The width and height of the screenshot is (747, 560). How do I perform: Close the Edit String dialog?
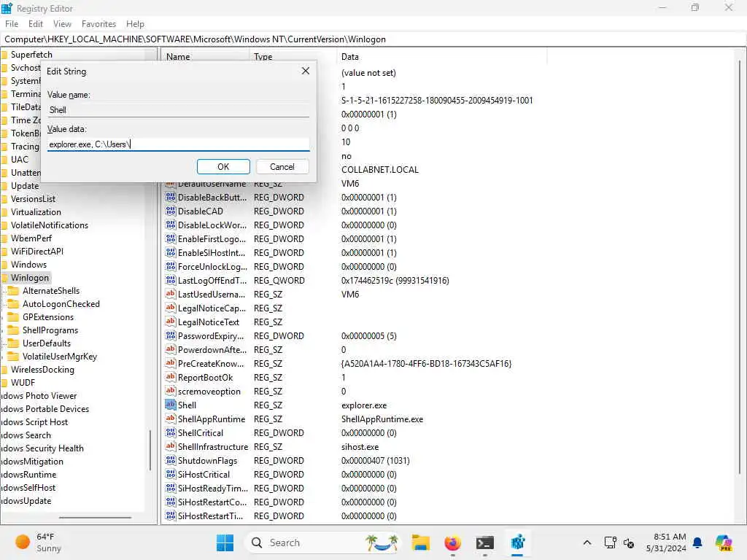306,71
